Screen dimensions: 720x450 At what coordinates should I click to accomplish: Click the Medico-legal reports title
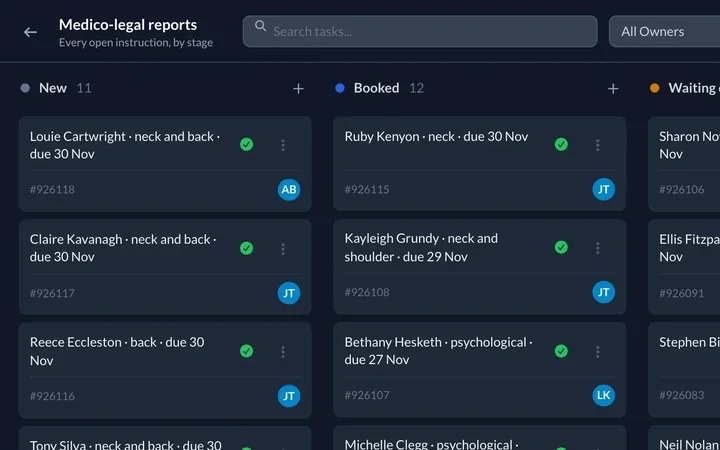[x=128, y=25]
